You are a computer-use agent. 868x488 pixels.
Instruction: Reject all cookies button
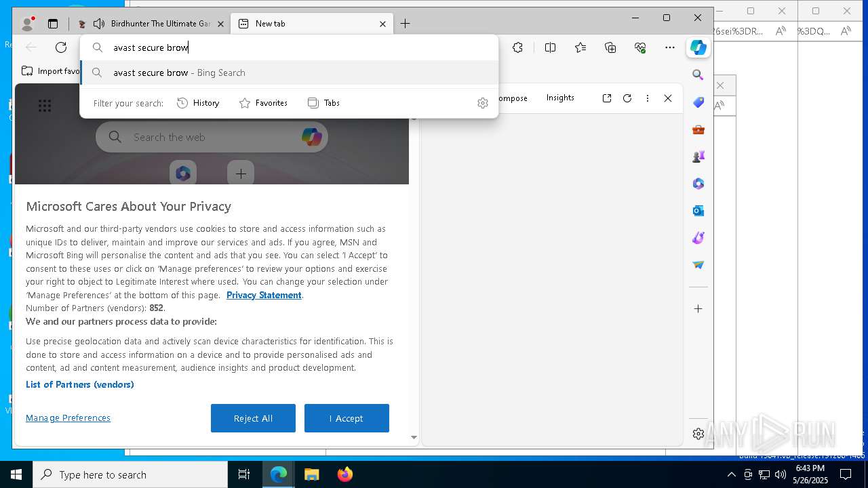click(253, 418)
